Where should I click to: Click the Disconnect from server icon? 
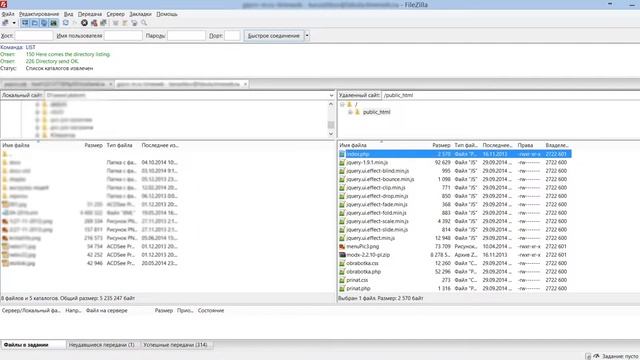(x=94, y=23)
